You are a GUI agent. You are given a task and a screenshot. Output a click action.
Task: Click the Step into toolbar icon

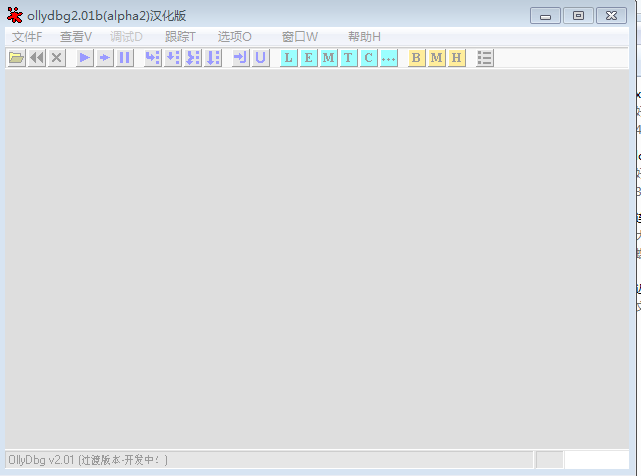(x=153, y=58)
